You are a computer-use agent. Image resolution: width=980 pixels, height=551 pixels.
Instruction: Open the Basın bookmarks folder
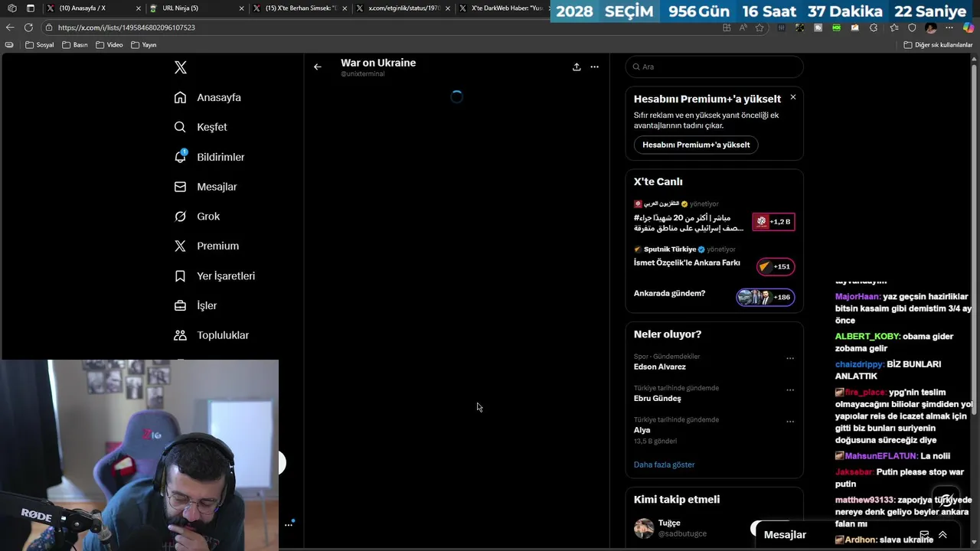tap(74, 44)
